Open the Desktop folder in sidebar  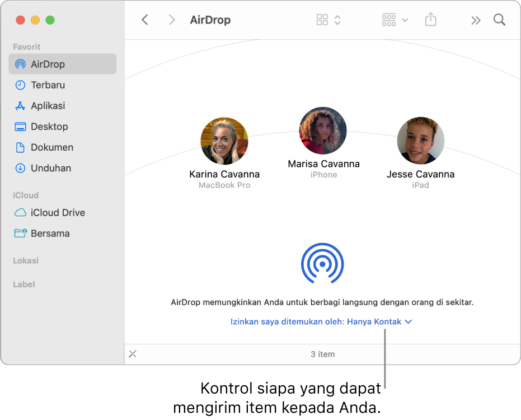[63, 127]
